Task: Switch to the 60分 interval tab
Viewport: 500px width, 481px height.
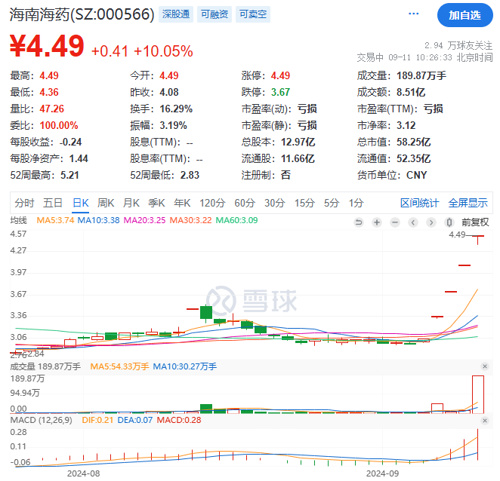Action: point(245,203)
